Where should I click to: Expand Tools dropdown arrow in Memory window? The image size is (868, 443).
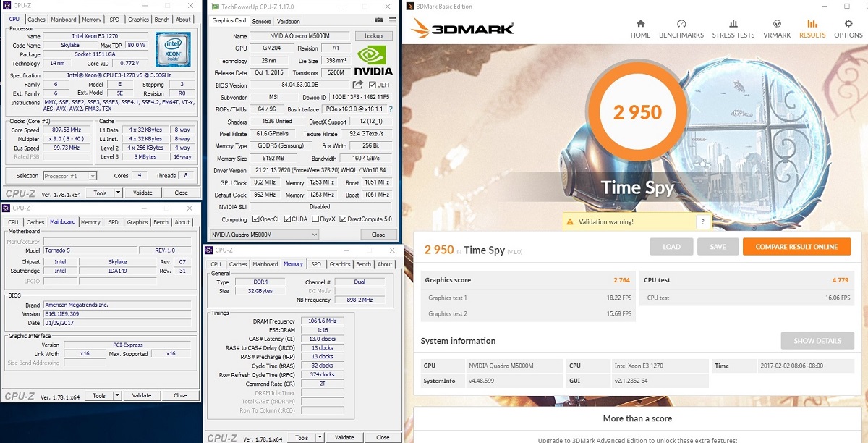tap(319, 437)
